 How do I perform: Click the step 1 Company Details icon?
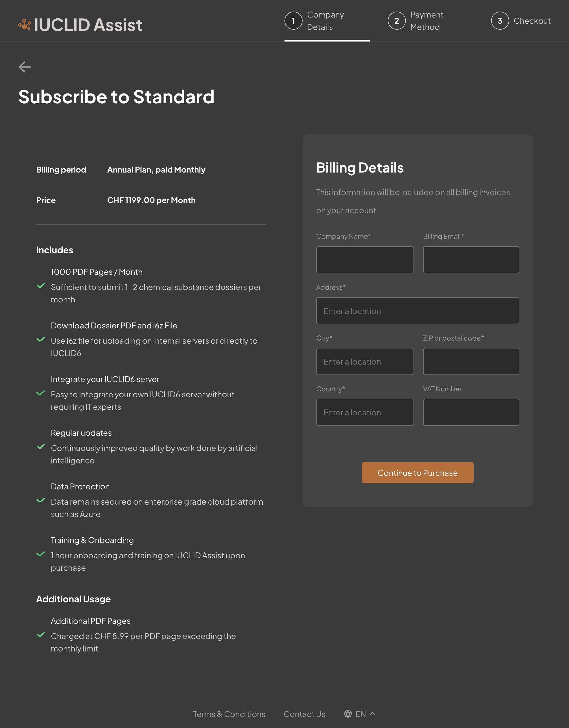(294, 21)
